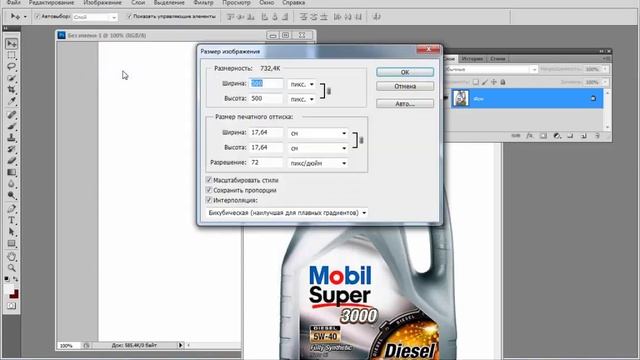Open the Бикубическая interpolation method dropdown
Viewport: 640px width, 360px height.
(287, 213)
